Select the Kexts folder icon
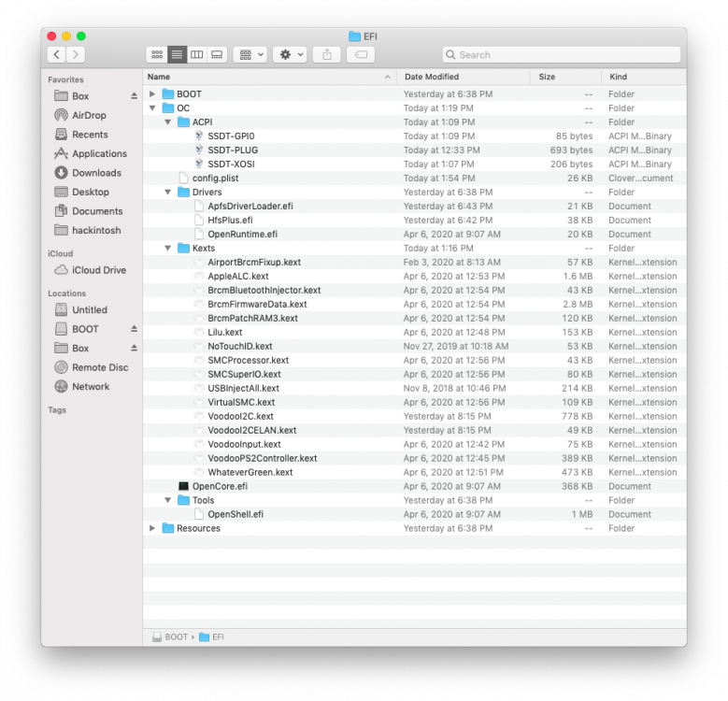 (184, 249)
